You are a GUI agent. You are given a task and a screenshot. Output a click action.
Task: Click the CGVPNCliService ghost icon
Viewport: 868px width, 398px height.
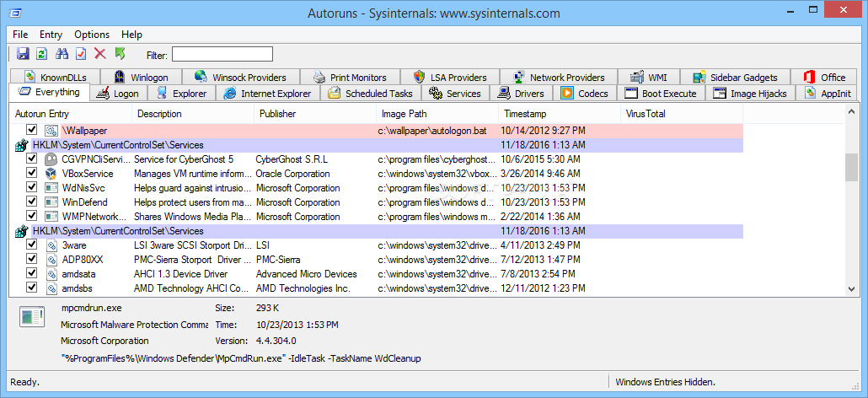51,159
